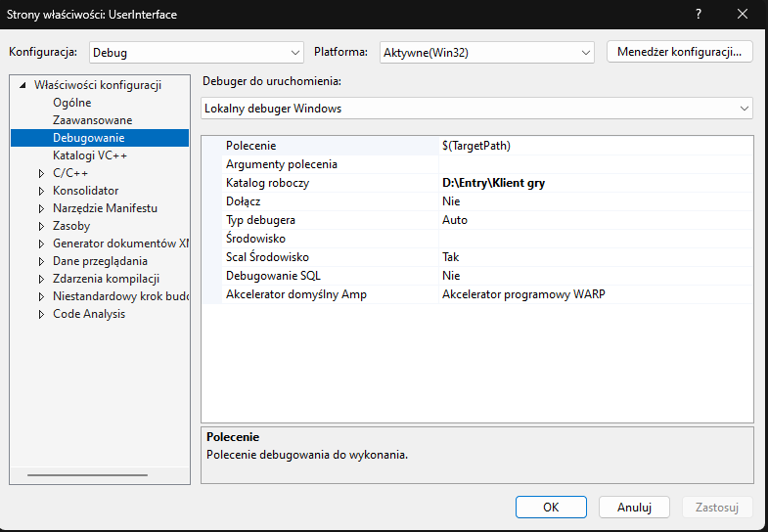Expand the Narzędzie Manifestu node
768x532 pixels.
point(41,208)
